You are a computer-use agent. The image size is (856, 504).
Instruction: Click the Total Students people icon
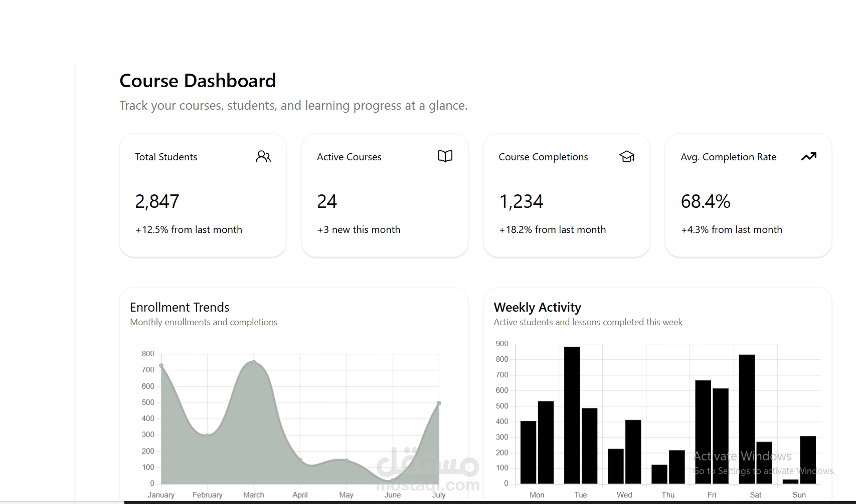[263, 156]
